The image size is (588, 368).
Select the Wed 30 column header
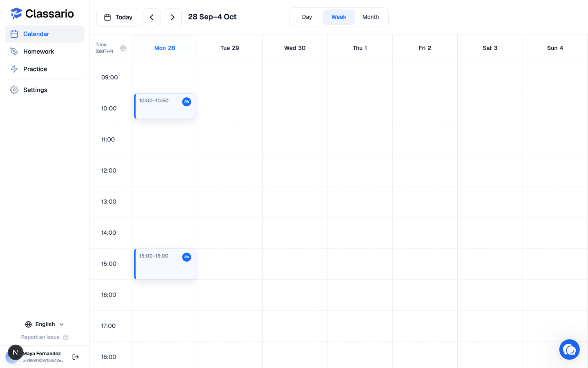pos(295,48)
